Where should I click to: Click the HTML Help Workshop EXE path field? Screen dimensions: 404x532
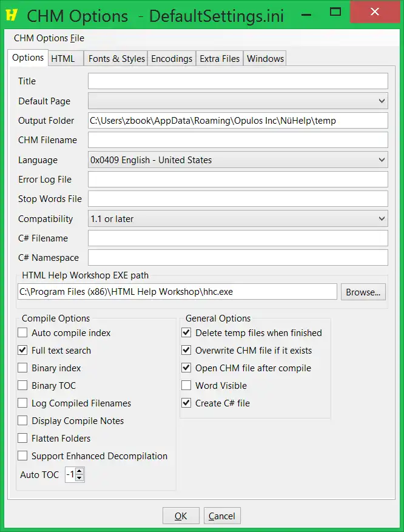tap(177, 292)
